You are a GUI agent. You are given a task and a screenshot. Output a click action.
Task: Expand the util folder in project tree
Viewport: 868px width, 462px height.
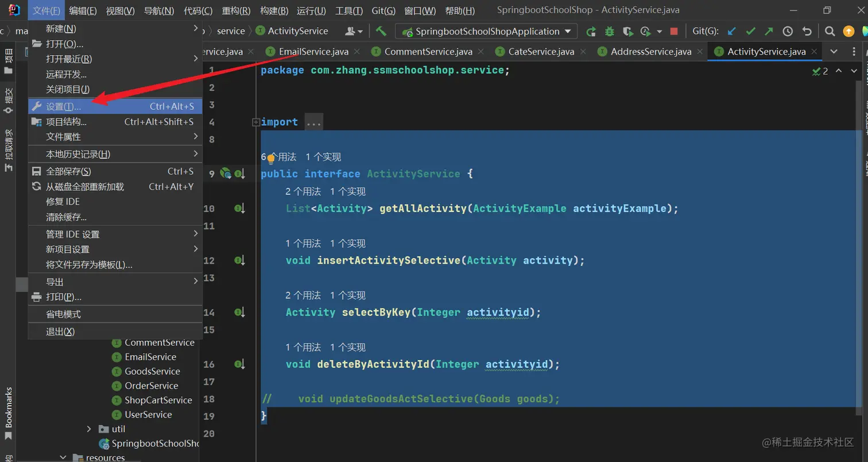(89, 429)
